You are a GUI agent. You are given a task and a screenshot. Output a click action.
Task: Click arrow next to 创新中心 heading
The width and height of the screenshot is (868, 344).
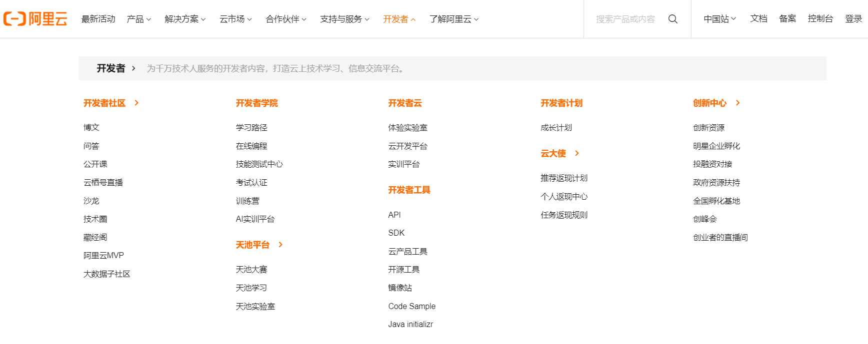click(737, 103)
